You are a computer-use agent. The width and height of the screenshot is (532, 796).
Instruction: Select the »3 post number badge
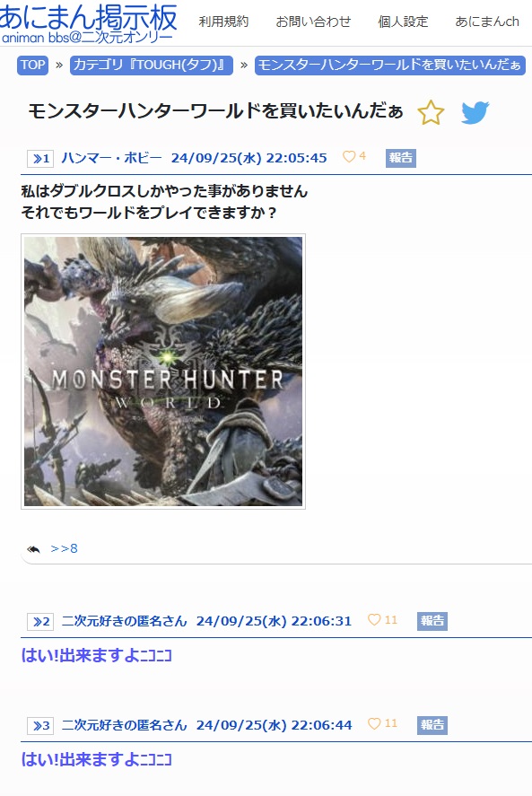click(x=40, y=725)
